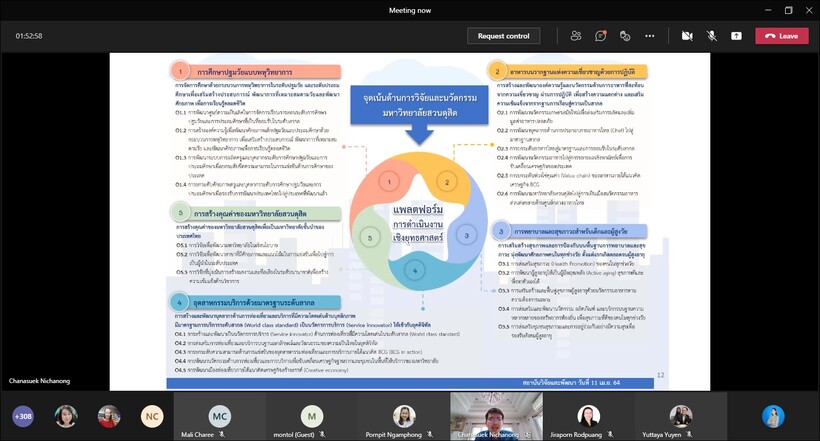The width and height of the screenshot is (820, 441).
Task: Select Pornpit Ngamphong's participant tile
Action: pyautogui.click(x=404, y=416)
